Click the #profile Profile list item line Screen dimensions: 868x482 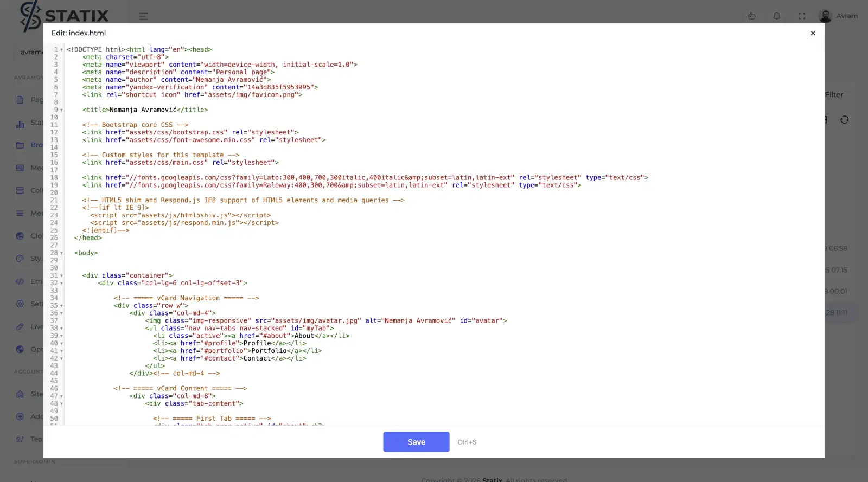pos(229,343)
